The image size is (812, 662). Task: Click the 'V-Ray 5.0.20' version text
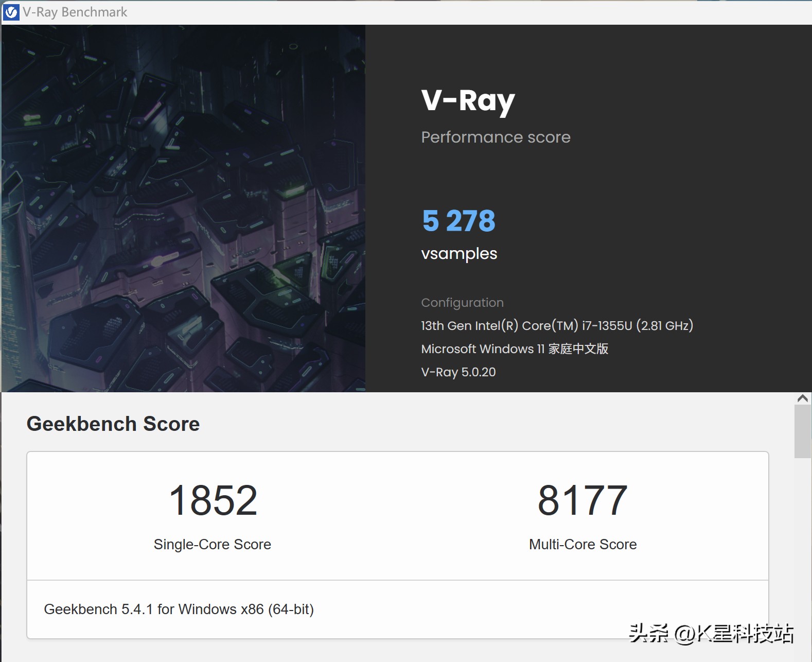pos(458,372)
